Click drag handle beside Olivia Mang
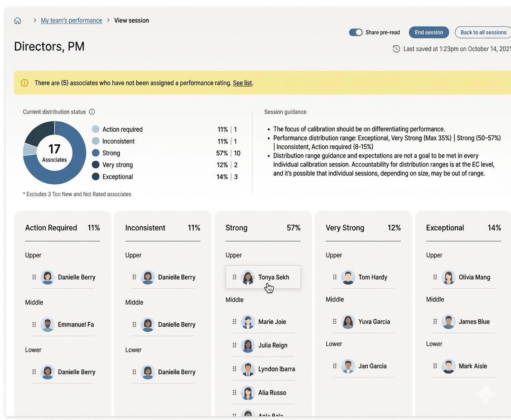Screen dimensions: 511x420 435,277
